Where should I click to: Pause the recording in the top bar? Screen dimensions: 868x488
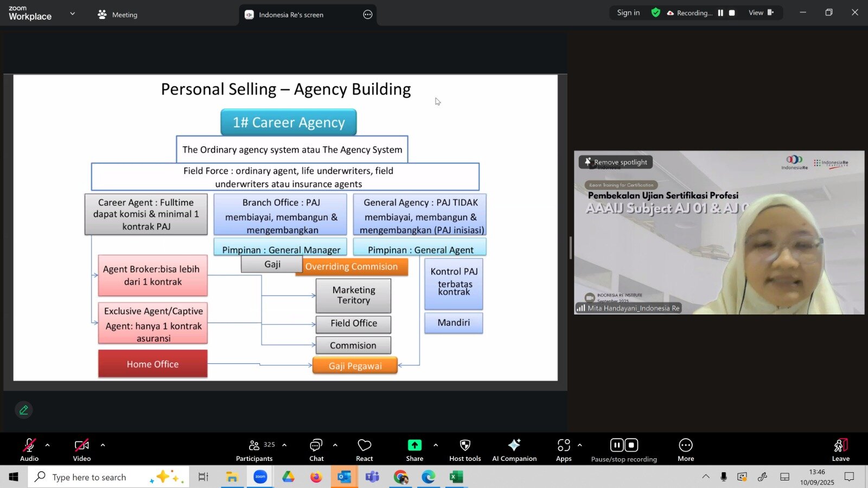(720, 13)
